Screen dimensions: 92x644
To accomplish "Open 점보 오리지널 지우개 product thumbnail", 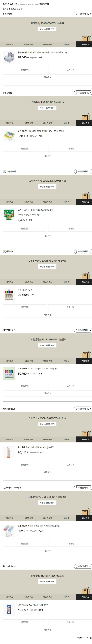I will coord(9,57).
